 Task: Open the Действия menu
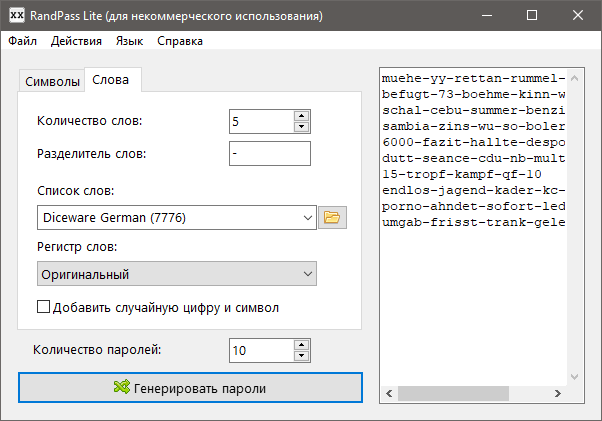tap(76, 41)
